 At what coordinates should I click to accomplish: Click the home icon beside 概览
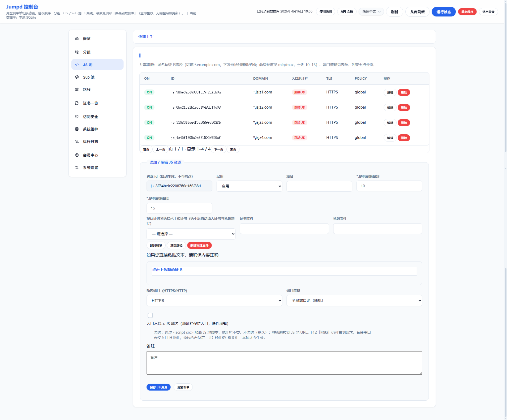pos(77,38)
